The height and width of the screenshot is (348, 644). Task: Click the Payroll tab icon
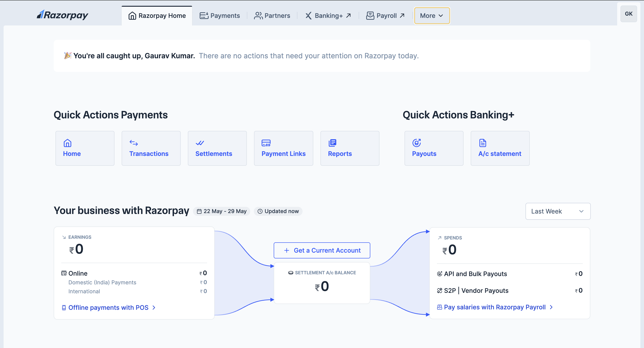click(370, 16)
